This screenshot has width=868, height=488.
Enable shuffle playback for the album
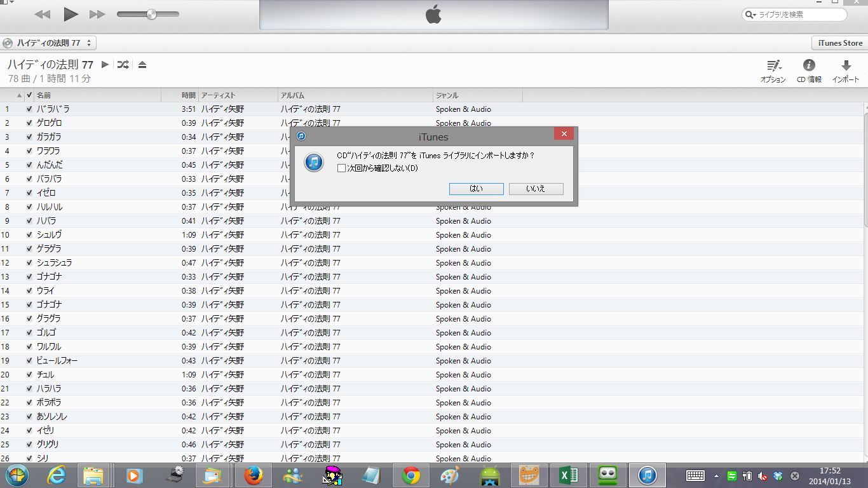click(x=122, y=64)
